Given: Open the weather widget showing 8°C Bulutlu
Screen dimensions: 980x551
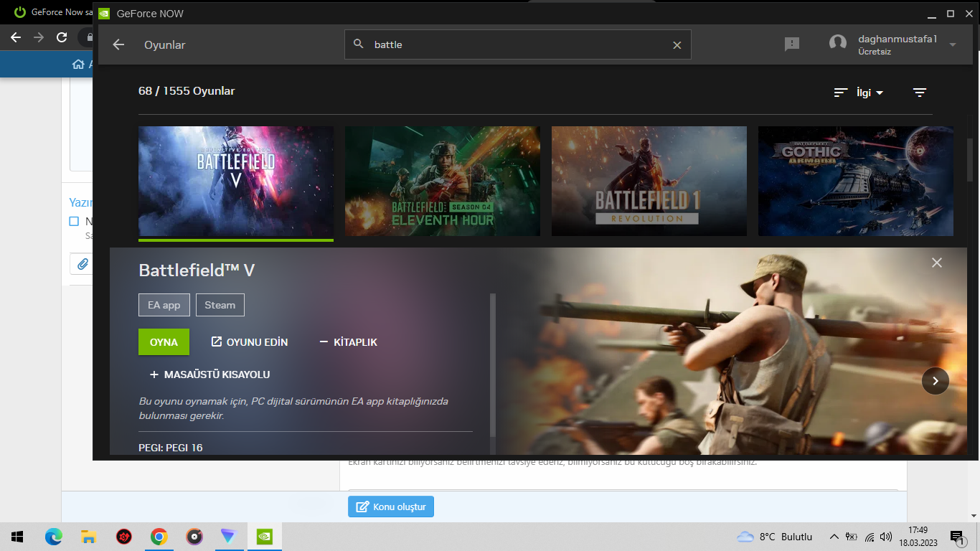Looking at the screenshot, I should pos(775,537).
